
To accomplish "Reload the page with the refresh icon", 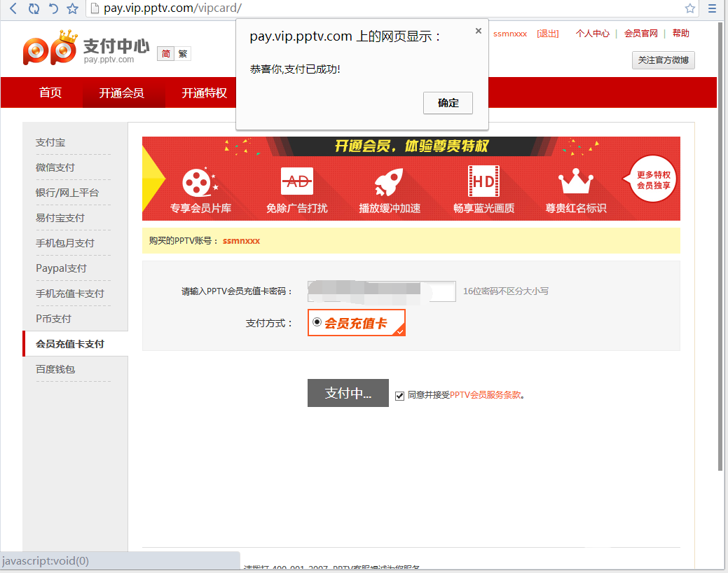I will click(34, 8).
